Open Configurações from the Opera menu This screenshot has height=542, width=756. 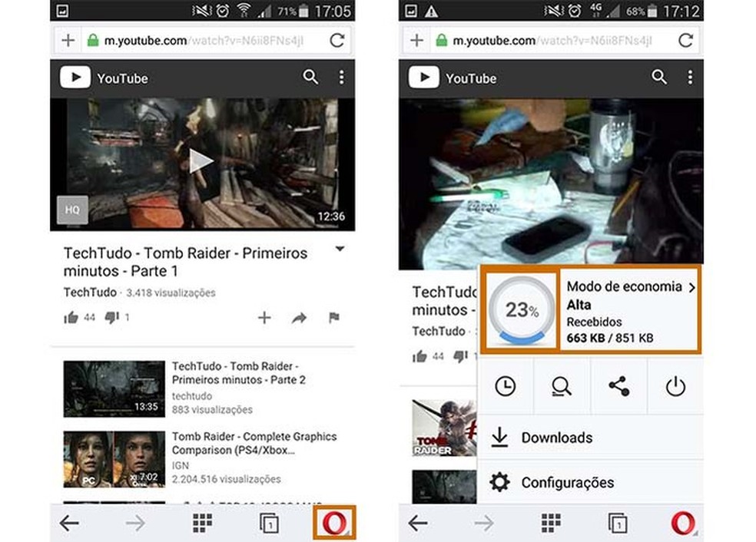(567, 482)
